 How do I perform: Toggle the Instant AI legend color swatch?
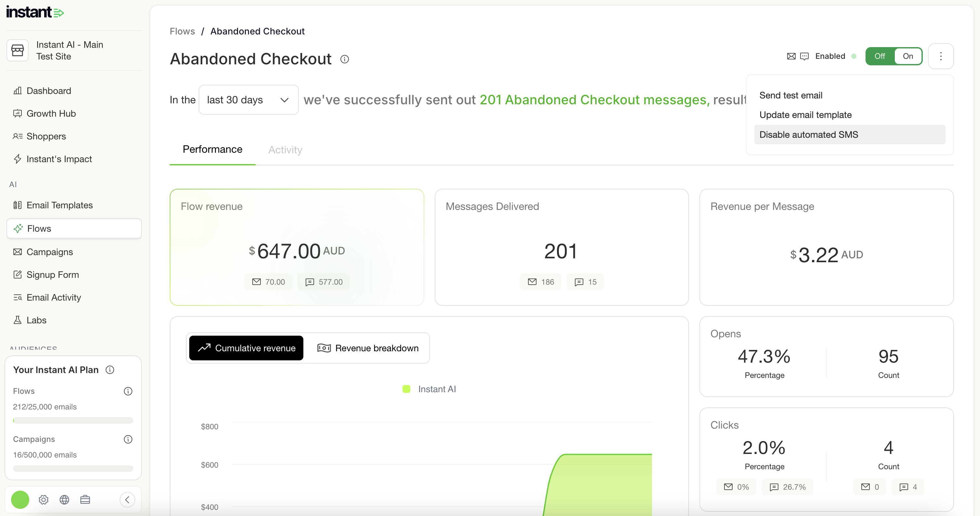point(406,389)
